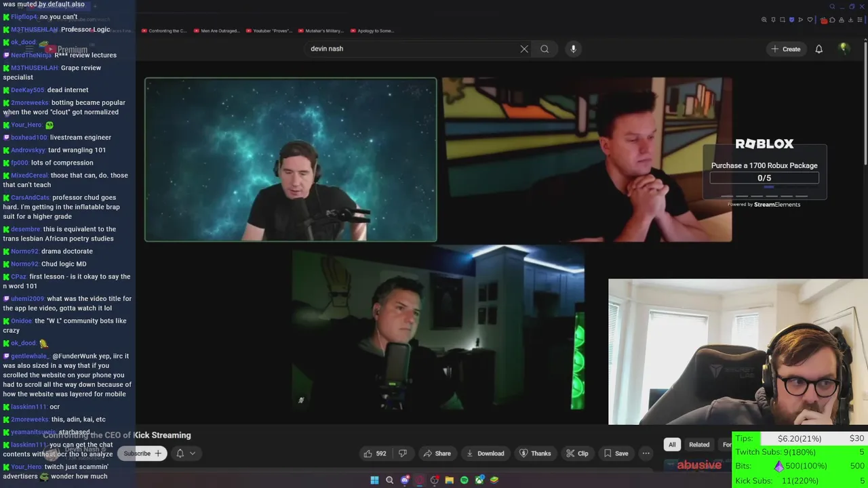Open BlueStacks from the taskbar
Viewport: 868px width, 488px height.
coord(494,480)
